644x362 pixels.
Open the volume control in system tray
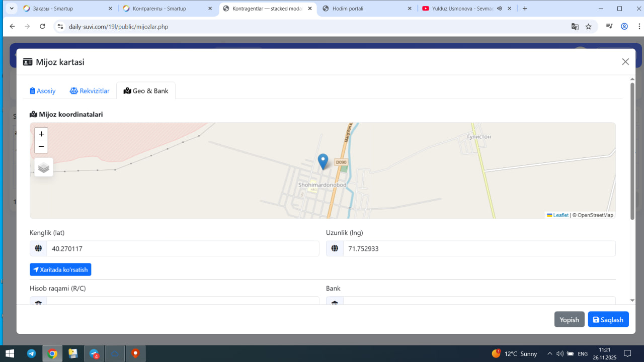[560, 353]
